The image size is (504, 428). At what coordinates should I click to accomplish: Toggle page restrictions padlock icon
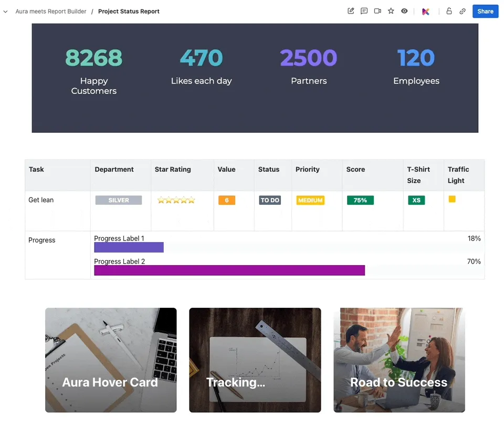[x=449, y=11]
